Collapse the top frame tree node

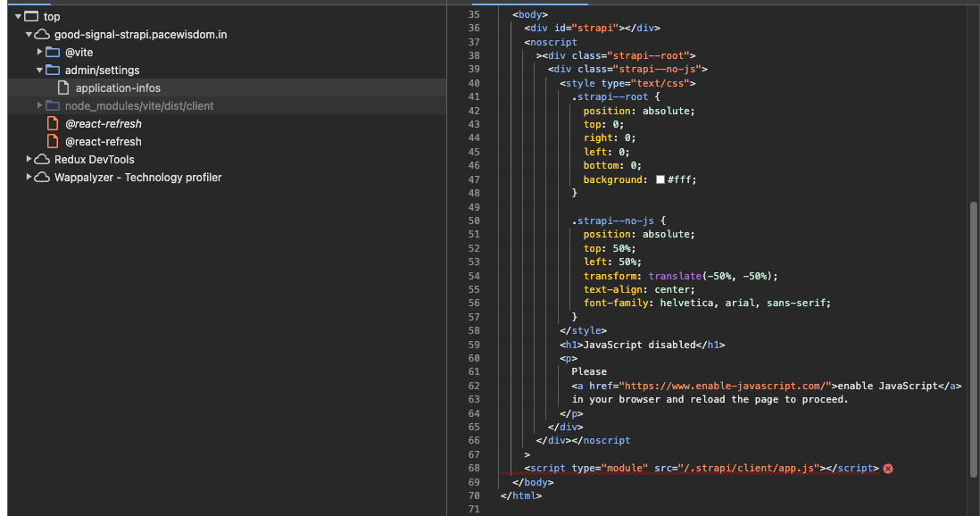pos(18,17)
